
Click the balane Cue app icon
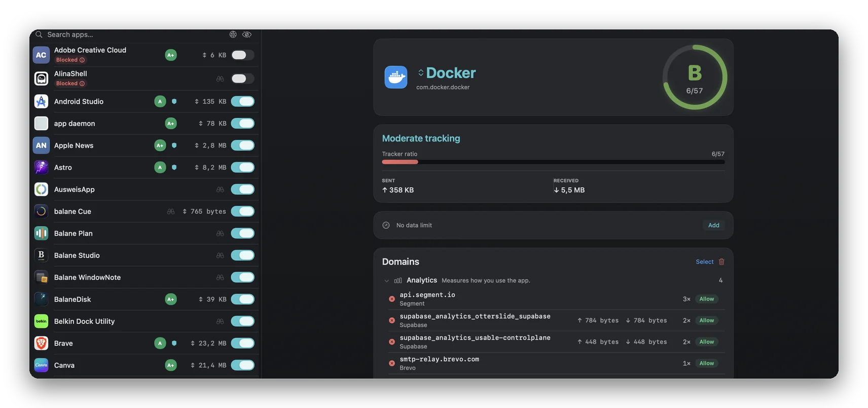coord(41,211)
